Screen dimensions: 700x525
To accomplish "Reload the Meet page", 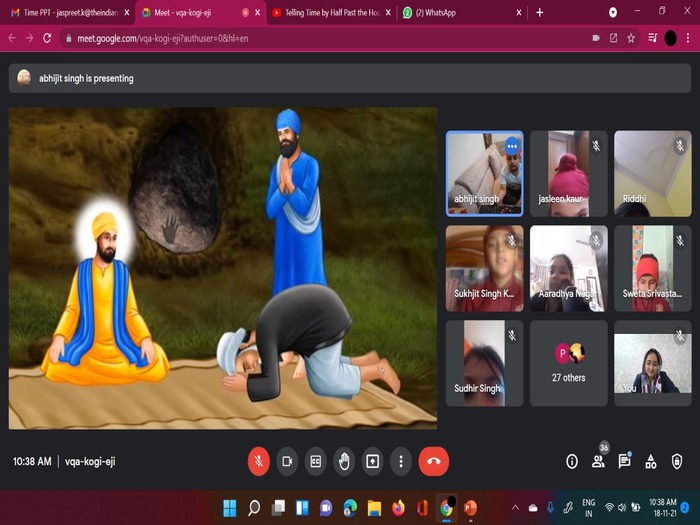I will [47, 38].
